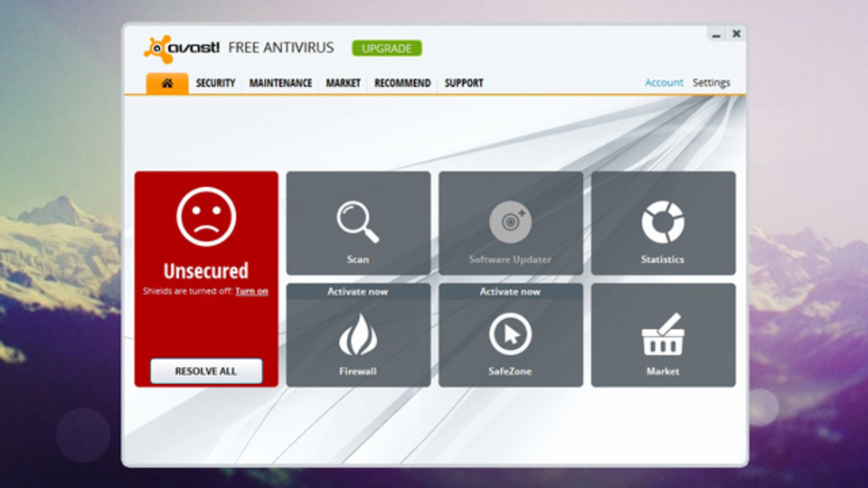Open the Statistics chart tile
This screenshot has height=488, width=868.
coord(663,223)
